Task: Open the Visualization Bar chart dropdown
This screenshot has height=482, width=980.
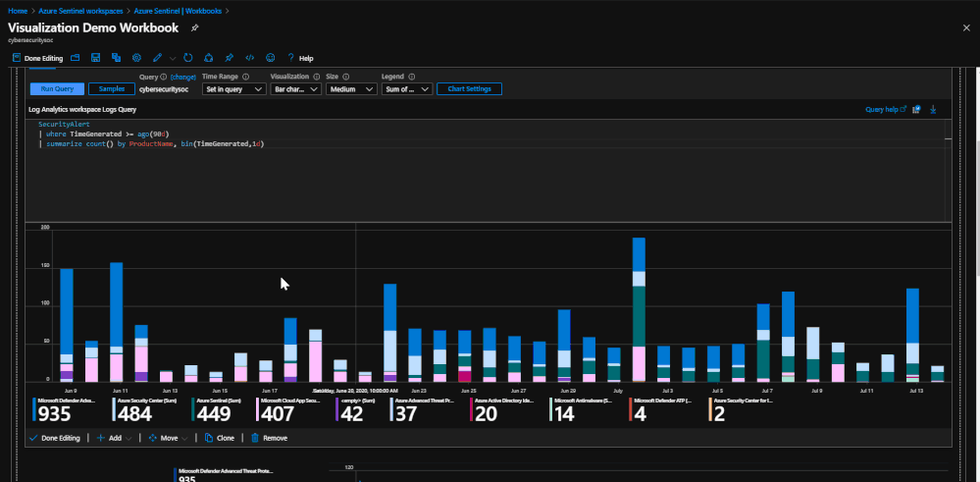Action: point(296,88)
